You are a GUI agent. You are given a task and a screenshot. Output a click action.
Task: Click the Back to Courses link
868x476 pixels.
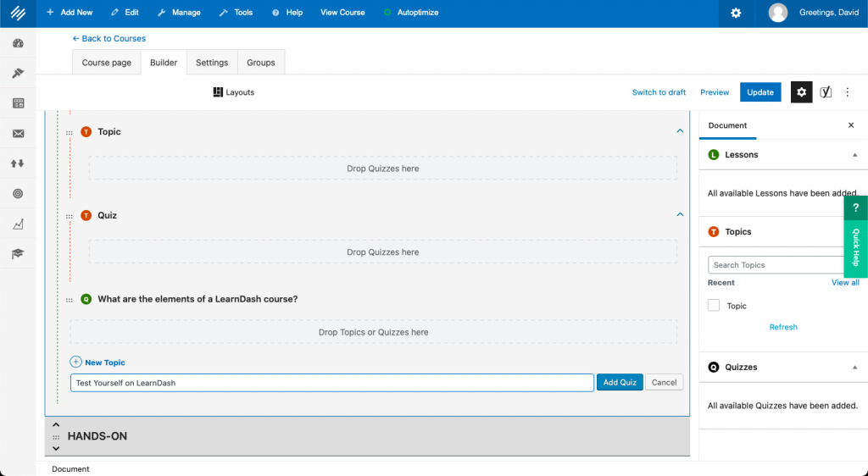(109, 39)
